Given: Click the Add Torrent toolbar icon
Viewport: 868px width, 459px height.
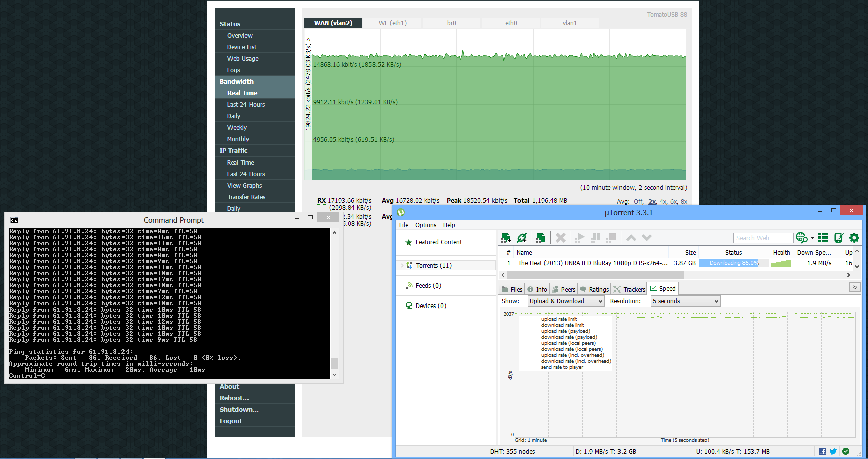Looking at the screenshot, I should coord(506,238).
